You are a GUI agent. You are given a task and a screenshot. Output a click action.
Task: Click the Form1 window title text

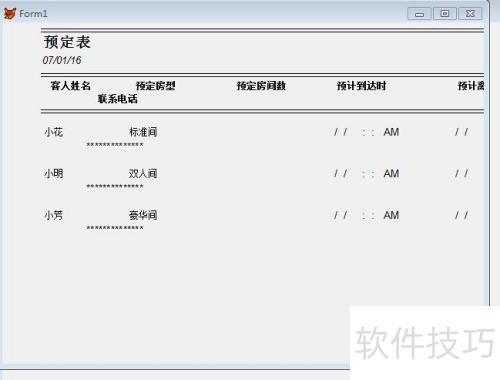pyautogui.click(x=33, y=14)
